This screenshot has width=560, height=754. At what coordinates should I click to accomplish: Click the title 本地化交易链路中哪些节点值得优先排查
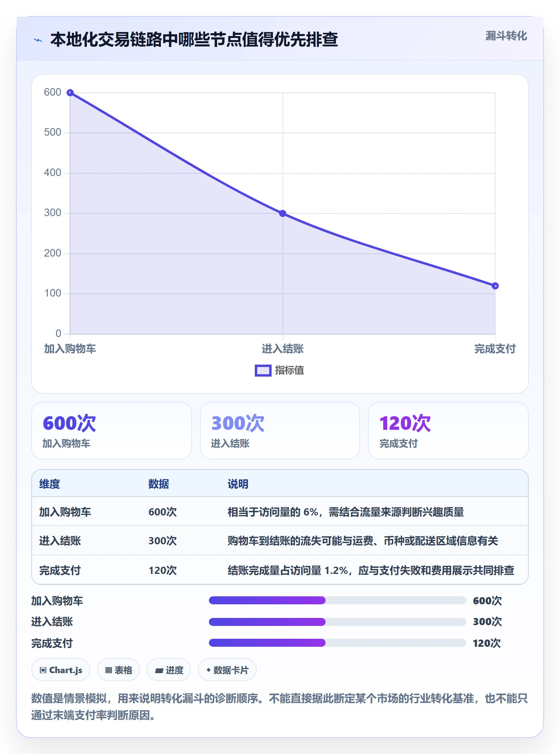tap(194, 40)
